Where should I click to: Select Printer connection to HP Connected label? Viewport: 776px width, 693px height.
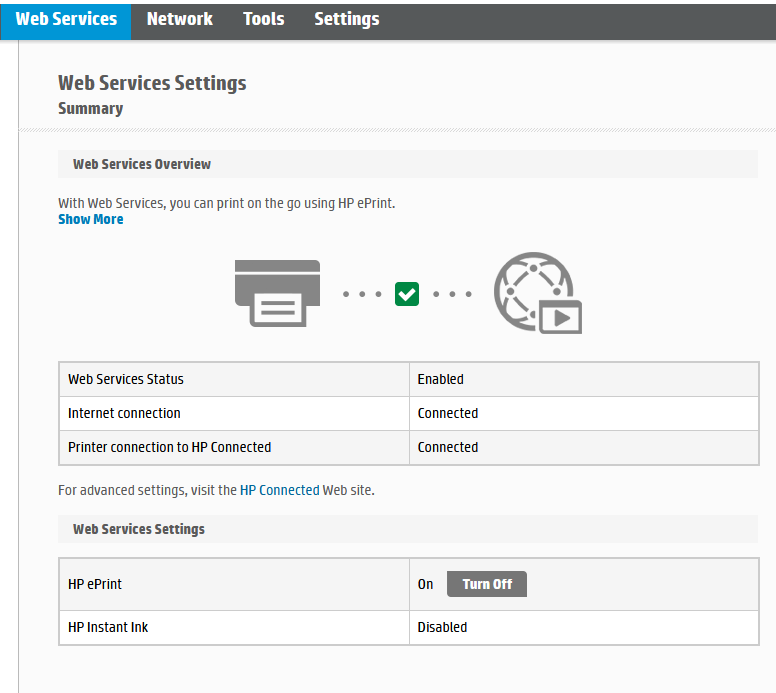[x=170, y=447]
